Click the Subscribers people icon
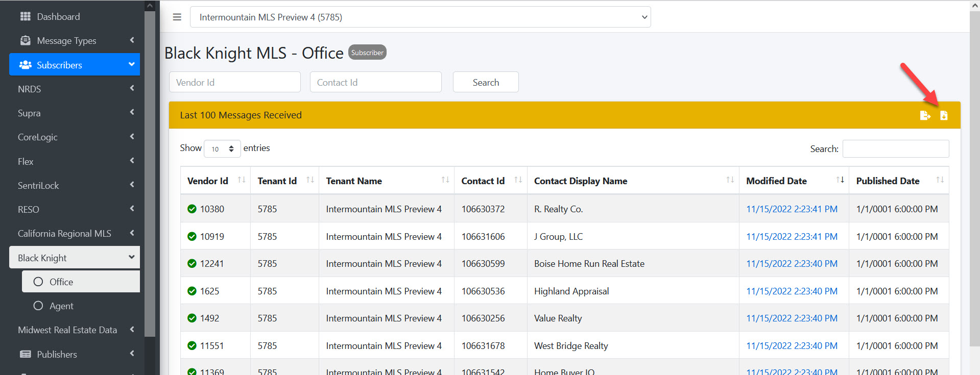 (x=25, y=65)
